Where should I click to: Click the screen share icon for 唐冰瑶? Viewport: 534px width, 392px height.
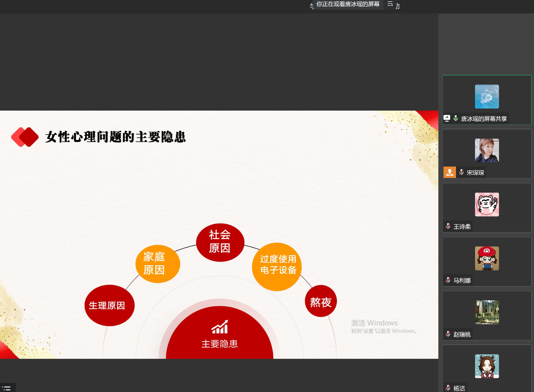(447, 119)
